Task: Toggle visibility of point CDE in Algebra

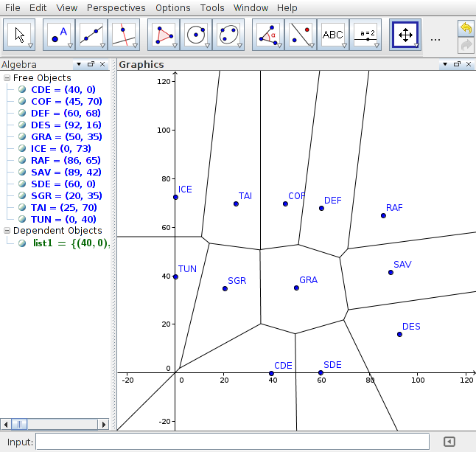Action: [23, 90]
